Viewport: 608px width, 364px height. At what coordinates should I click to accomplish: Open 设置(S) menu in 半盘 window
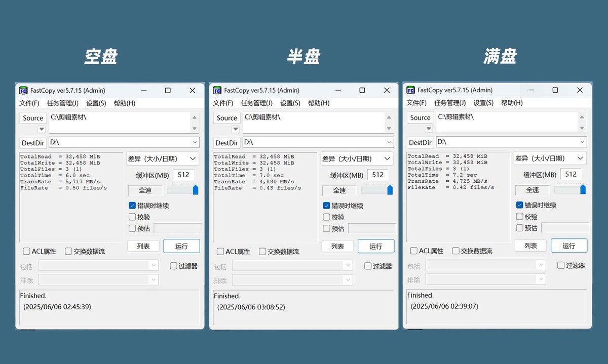[290, 103]
